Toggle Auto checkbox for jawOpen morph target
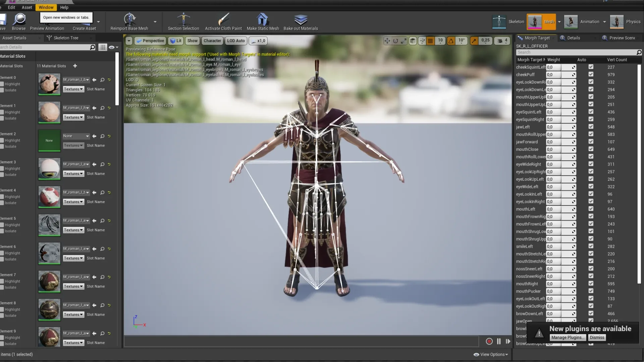Viewport: 644px width, 362px height. 590,321
